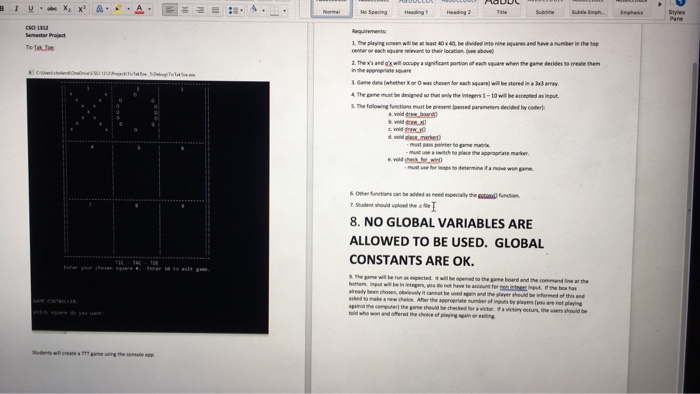700x394 pixels.
Task: Click 'CONSTANTS ARE OK.' large text
Action: (412, 260)
